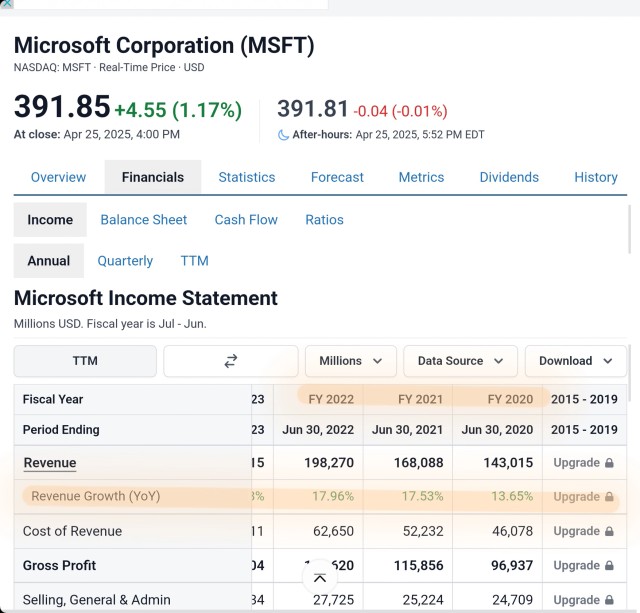Open the Data Source dropdown
640x613 pixels.
point(460,361)
